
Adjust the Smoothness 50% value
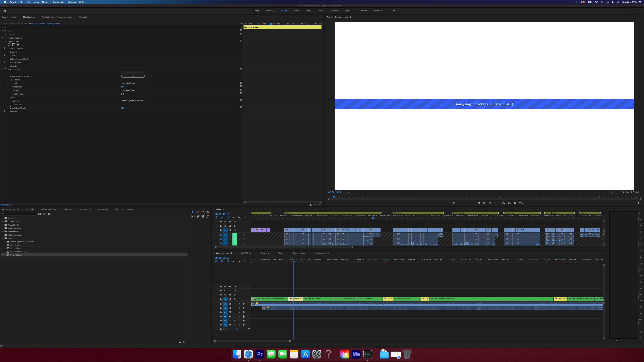(123, 87)
